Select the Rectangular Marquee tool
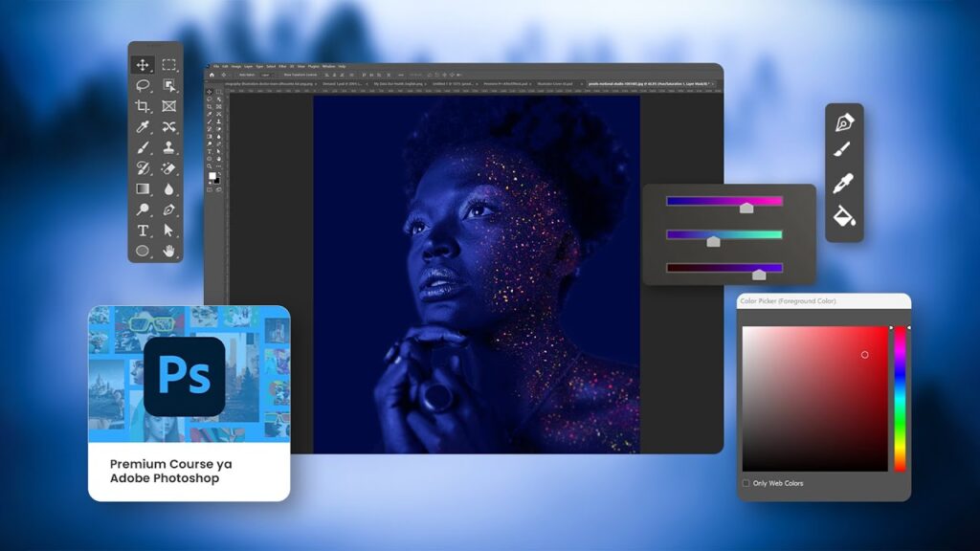 pos(169,65)
